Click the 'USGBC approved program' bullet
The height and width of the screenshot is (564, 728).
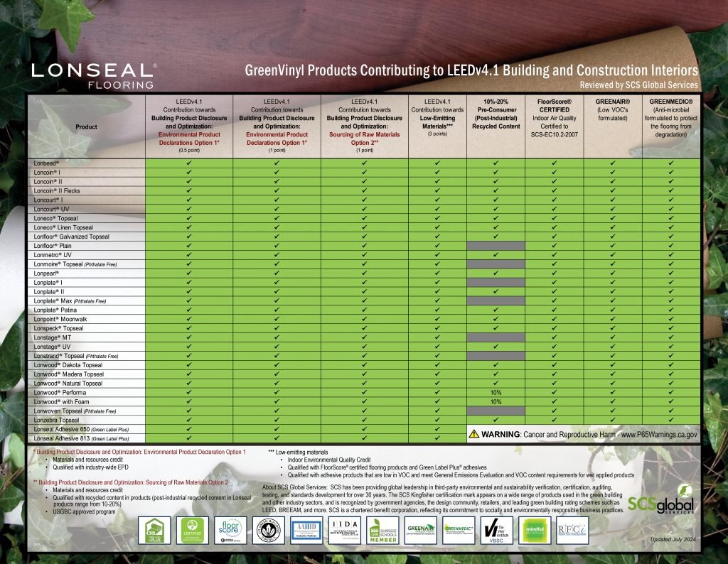click(x=84, y=512)
